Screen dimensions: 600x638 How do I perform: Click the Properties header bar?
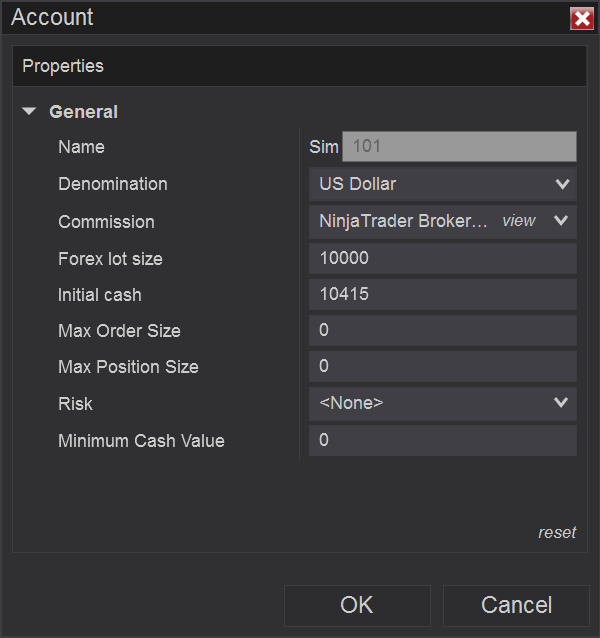click(x=299, y=66)
